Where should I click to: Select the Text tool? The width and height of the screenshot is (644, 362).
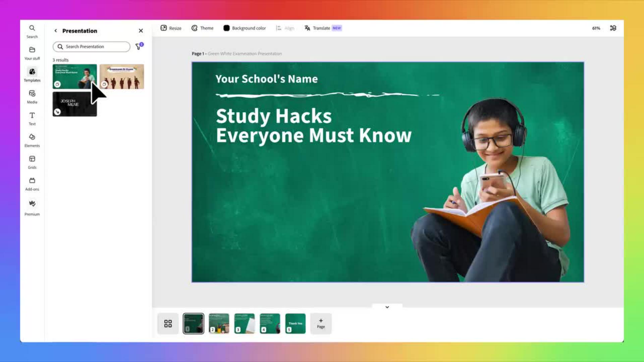[32, 118]
